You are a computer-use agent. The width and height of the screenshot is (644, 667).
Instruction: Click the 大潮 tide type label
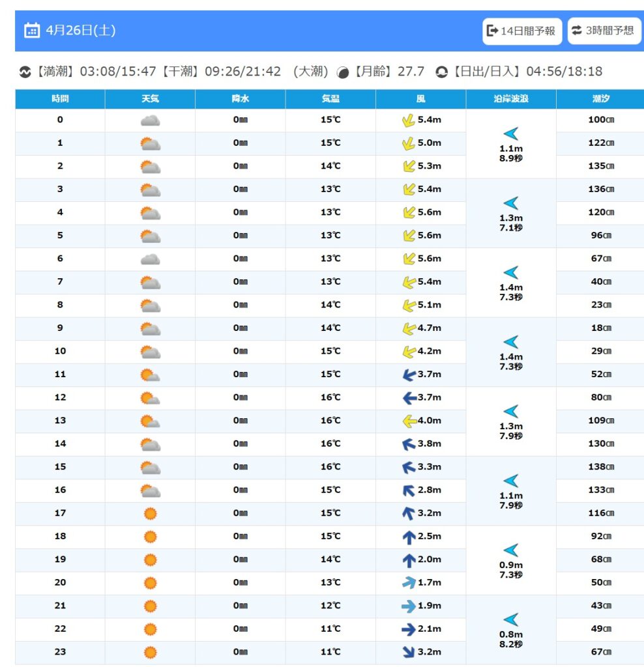pos(311,72)
